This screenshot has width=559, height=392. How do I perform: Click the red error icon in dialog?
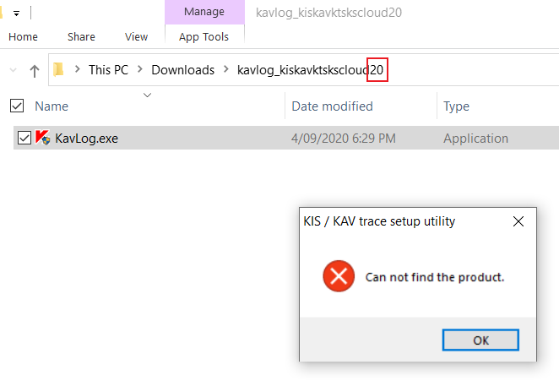coord(339,276)
